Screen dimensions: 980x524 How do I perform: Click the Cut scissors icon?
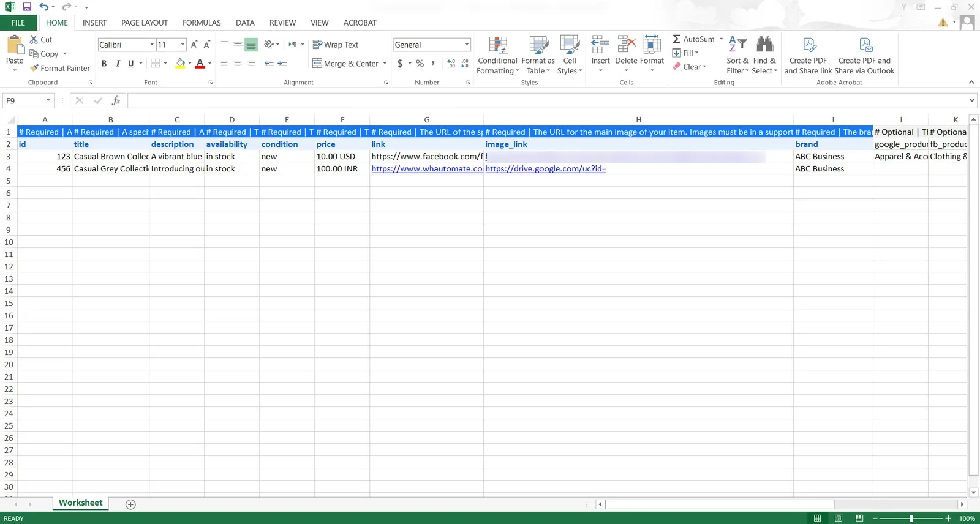(x=34, y=39)
